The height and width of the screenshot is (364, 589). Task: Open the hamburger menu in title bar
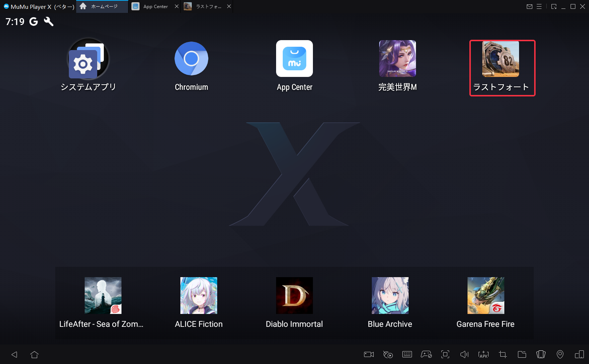tap(539, 6)
